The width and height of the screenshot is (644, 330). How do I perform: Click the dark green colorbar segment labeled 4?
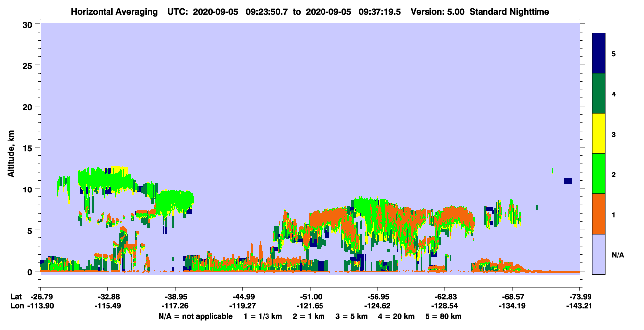point(599,94)
